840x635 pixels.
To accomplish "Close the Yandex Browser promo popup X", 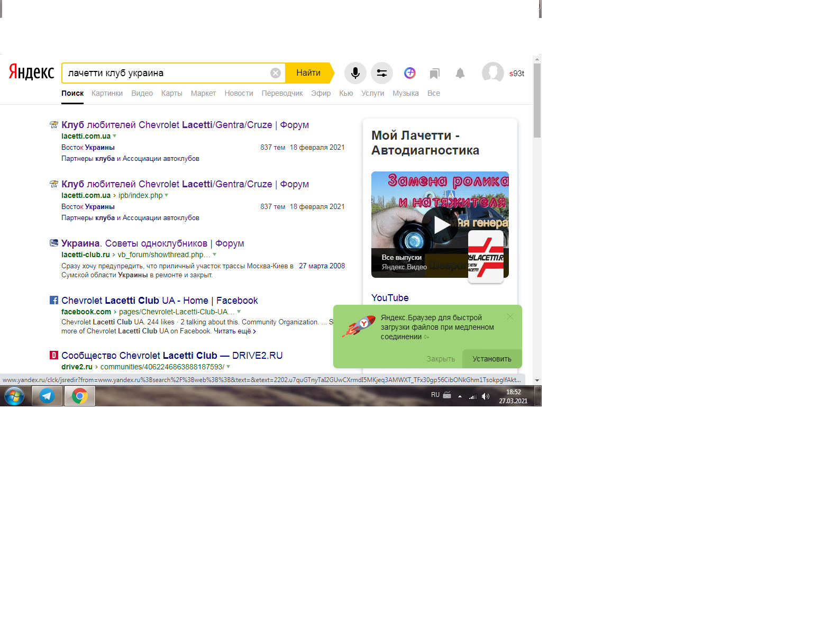I will coord(510,316).
